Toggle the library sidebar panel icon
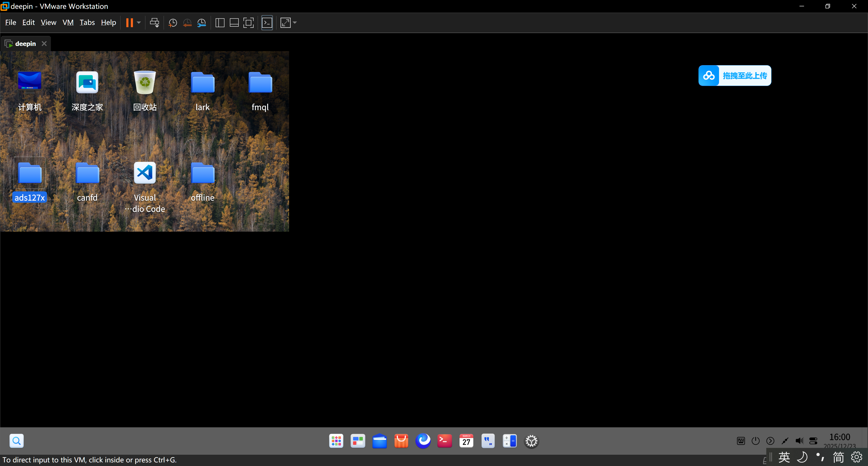Screen dimensions: 868x466 pyautogui.click(x=220, y=23)
